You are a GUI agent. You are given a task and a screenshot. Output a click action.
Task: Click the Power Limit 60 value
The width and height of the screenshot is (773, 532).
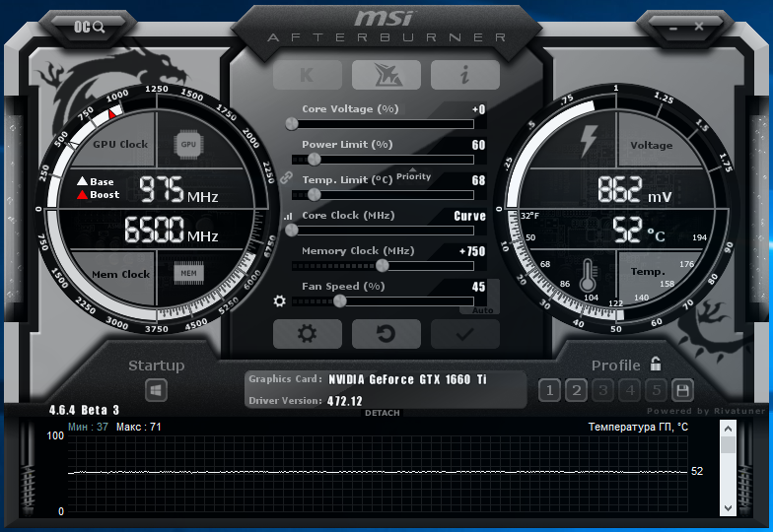tap(478, 145)
